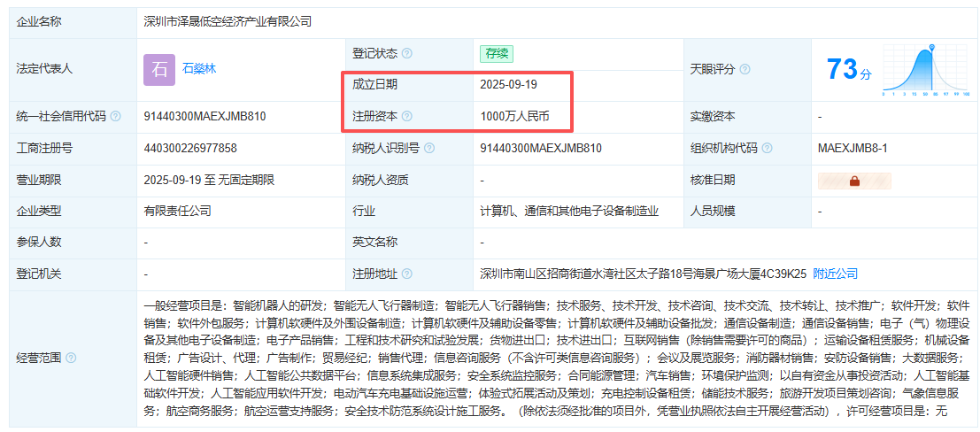Screen dimensions: 980x432
Task: Click the help icon next to 注册地址
Action: 407,274
